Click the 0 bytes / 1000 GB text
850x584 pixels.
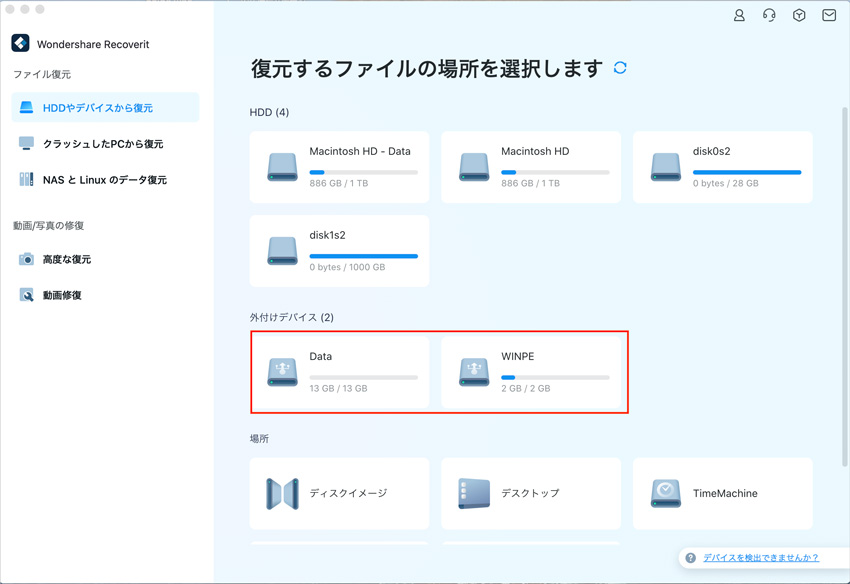click(x=347, y=267)
